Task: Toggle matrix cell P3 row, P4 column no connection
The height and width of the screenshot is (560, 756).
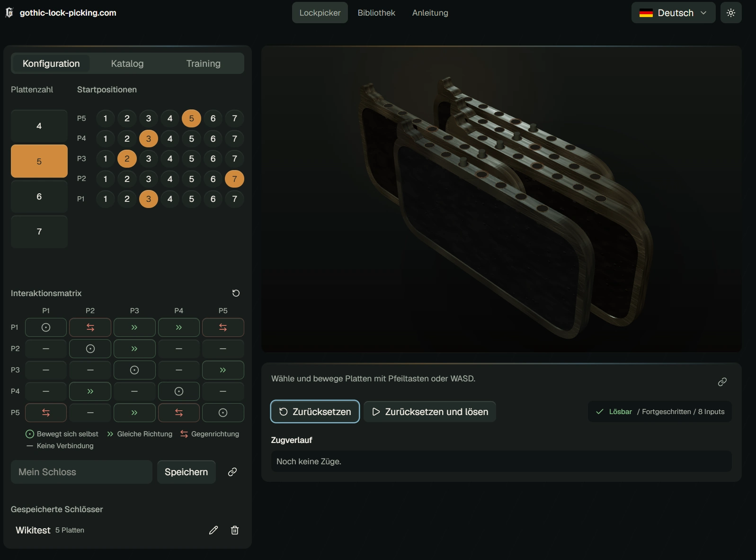Action: 179,370
